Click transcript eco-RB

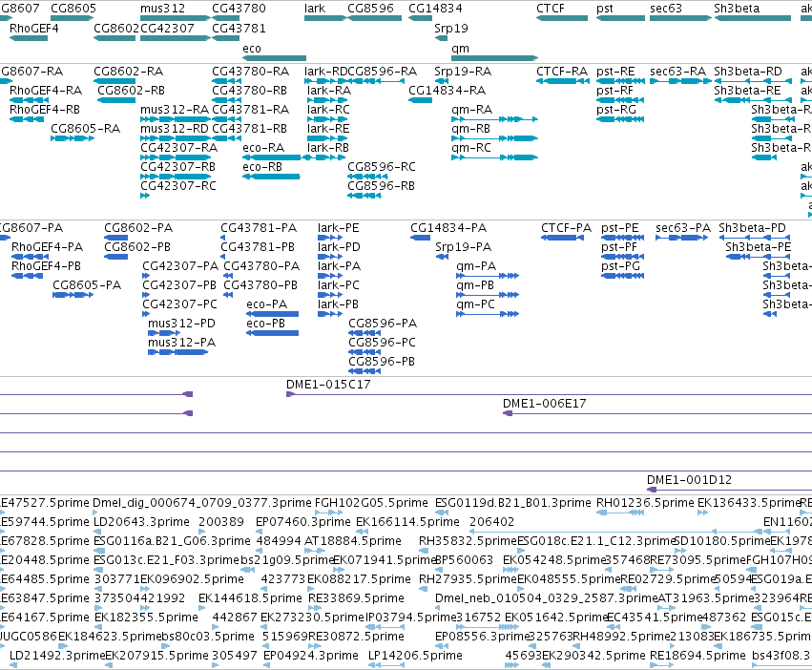click(262, 166)
